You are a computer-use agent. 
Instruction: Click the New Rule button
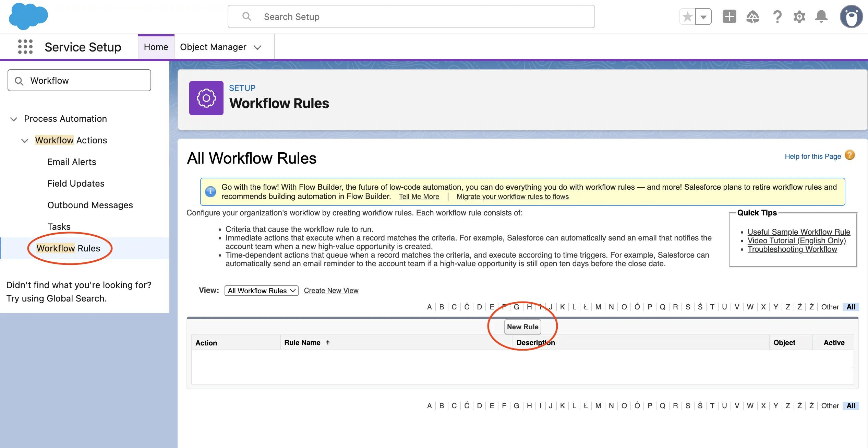click(522, 327)
